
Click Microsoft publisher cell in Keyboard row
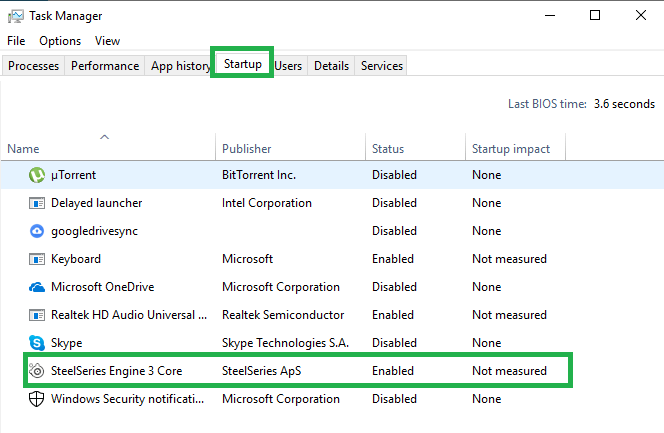tap(247, 259)
